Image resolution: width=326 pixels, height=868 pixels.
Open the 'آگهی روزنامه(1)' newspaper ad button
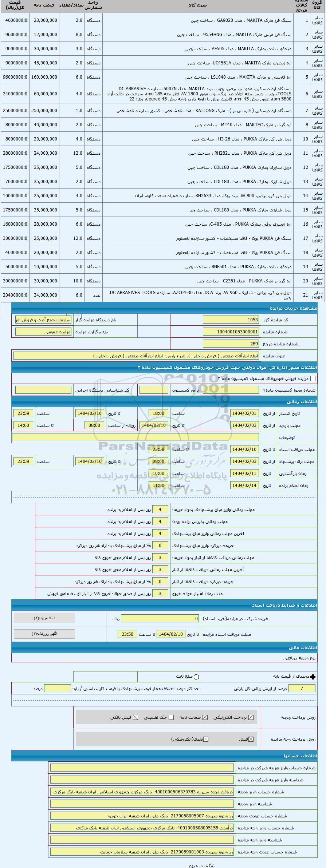coord(44,634)
